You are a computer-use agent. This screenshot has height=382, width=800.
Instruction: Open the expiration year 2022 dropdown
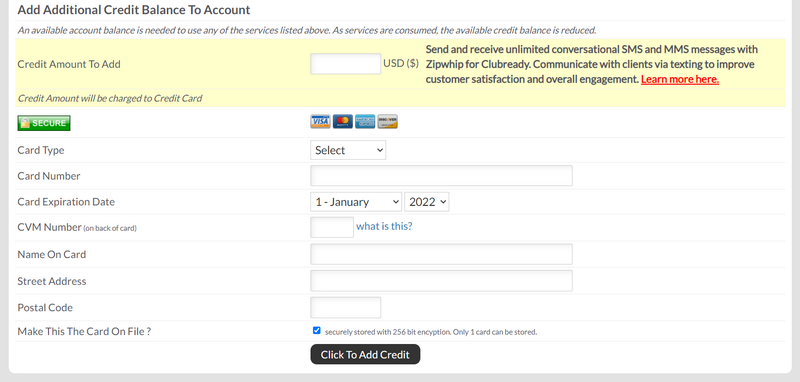click(x=427, y=201)
